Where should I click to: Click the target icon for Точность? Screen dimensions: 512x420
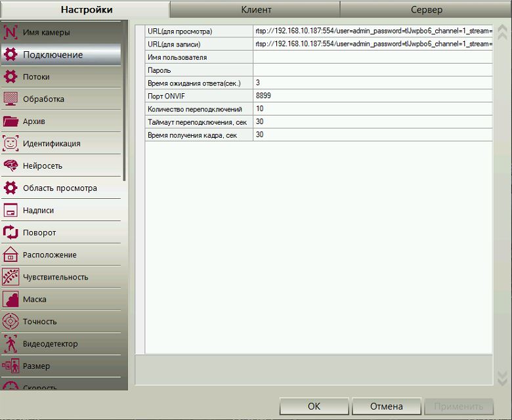pos(11,321)
